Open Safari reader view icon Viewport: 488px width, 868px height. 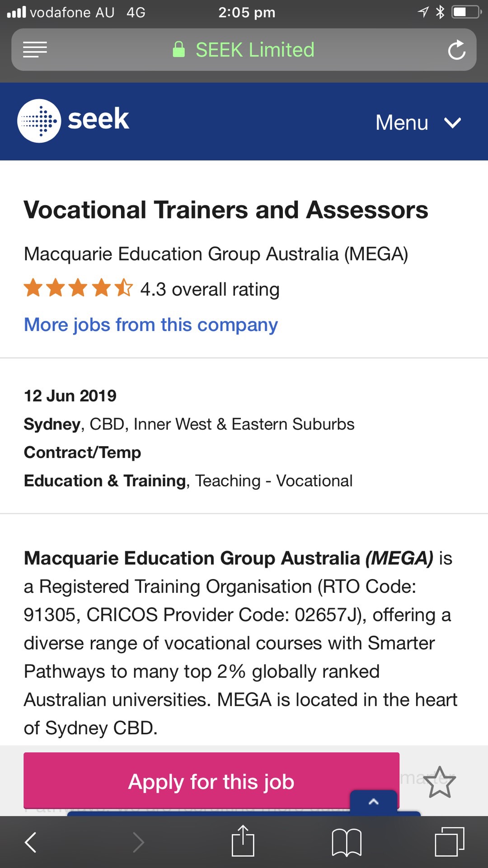pos(35,50)
